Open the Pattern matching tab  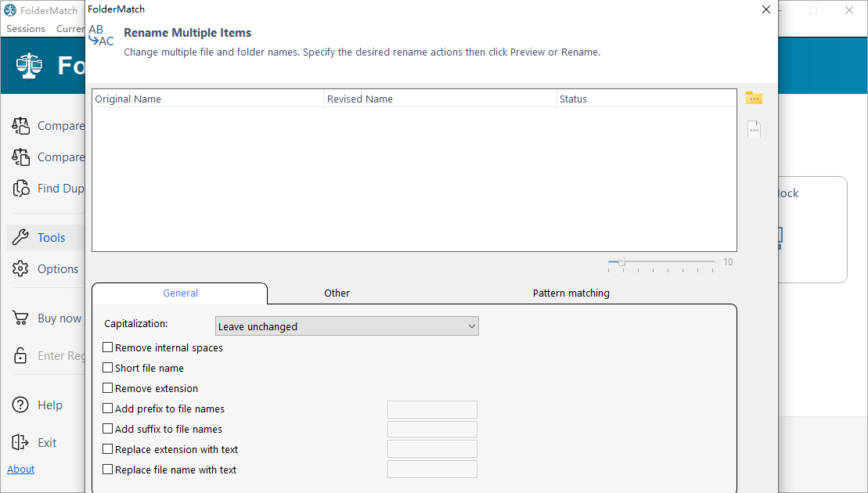pyautogui.click(x=571, y=293)
